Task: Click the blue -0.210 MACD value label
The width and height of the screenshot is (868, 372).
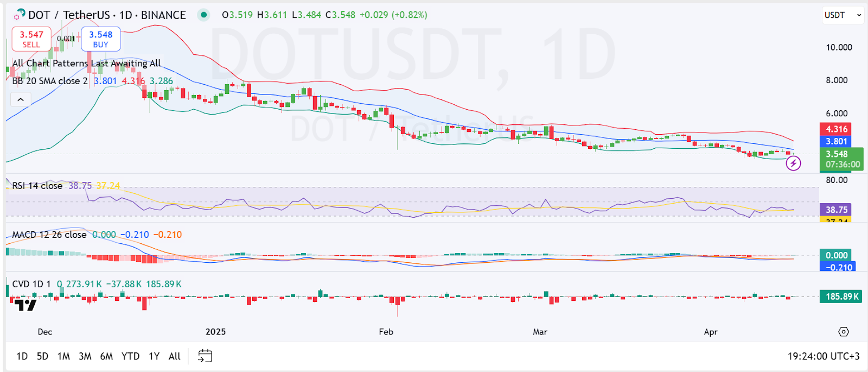Action: coord(839,267)
